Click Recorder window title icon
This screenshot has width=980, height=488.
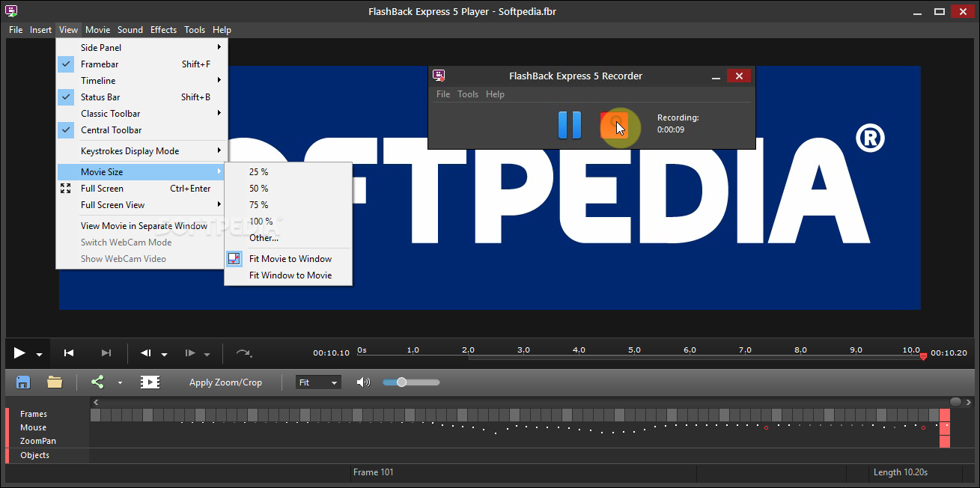439,76
